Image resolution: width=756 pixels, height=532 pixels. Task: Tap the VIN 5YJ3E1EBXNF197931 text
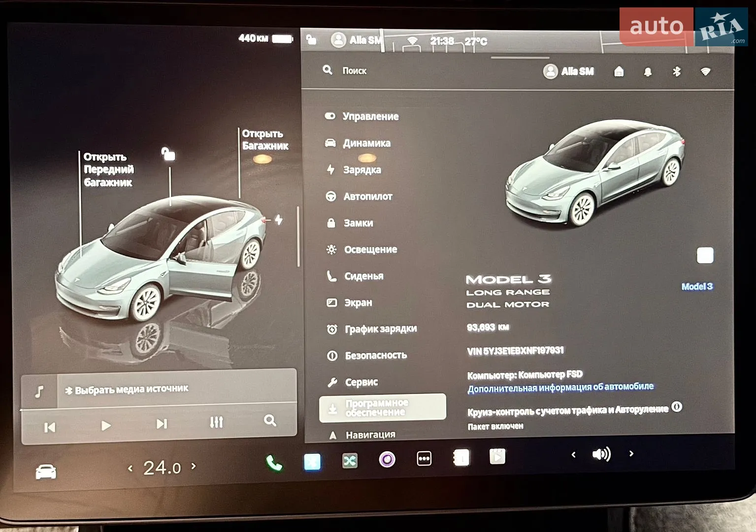click(x=515, y=351)
